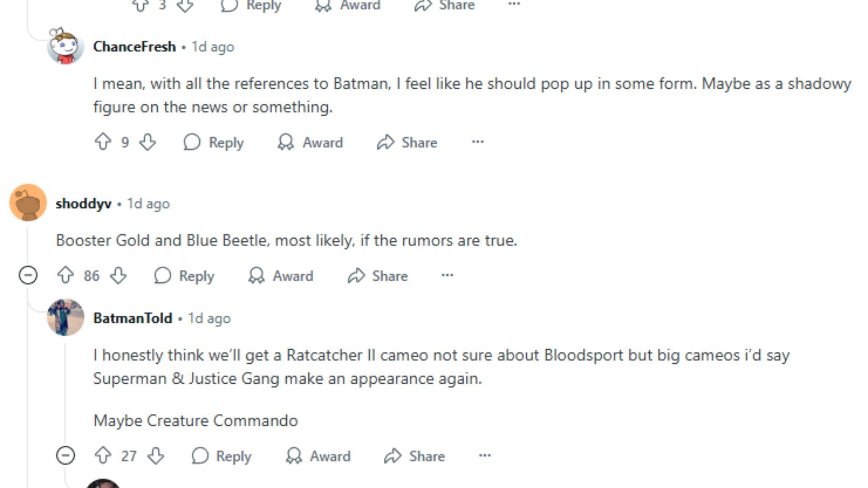Downvote ChanceFresh's comment
868x488 pixels.
pyautogui.click(x=147, y=142)
